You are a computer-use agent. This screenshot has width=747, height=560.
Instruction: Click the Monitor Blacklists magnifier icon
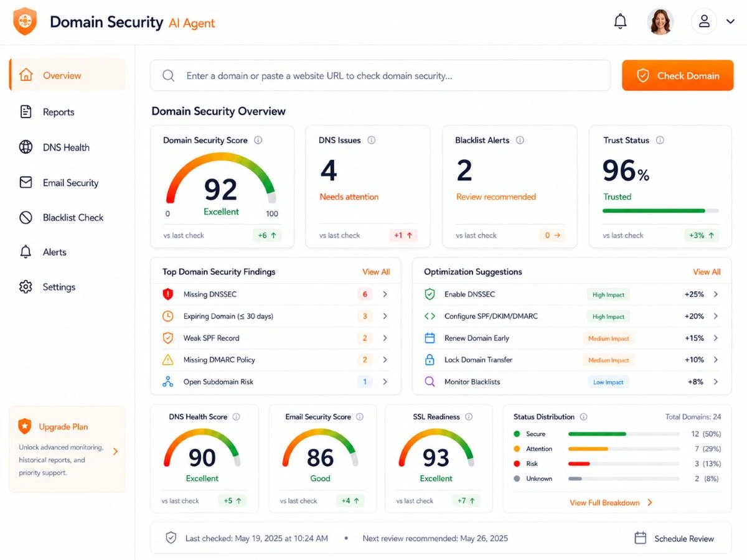430,381
